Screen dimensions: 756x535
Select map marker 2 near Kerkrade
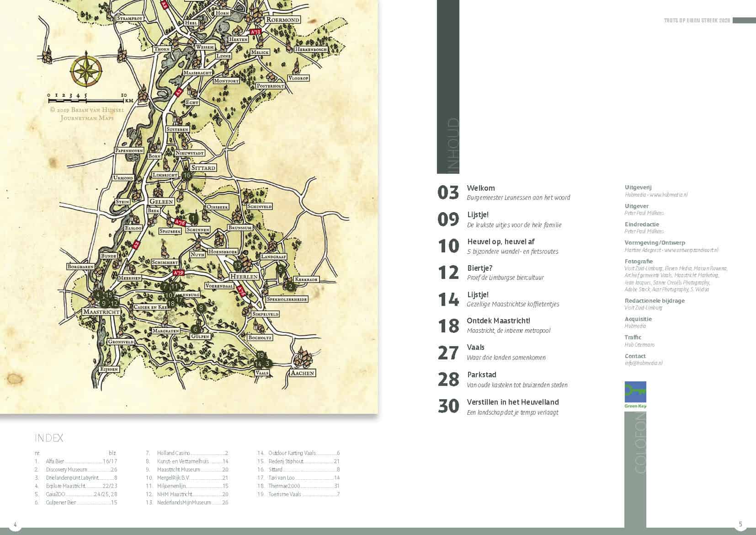pyautogui.click(x=290, y=287)
